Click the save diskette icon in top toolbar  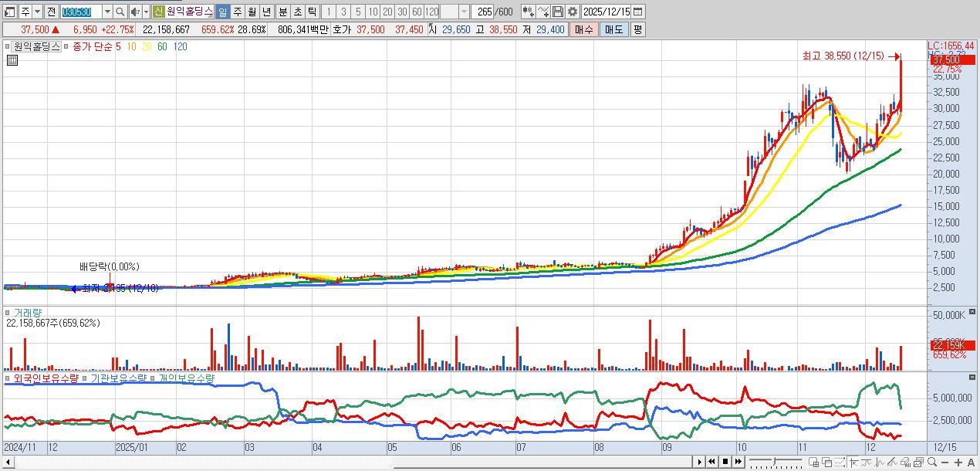click(557, 12)
